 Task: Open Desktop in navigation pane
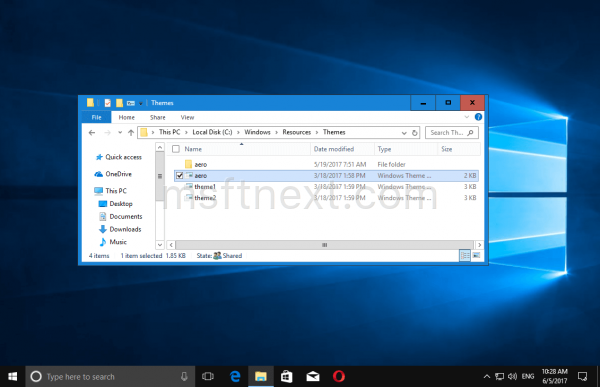[116, 204]
